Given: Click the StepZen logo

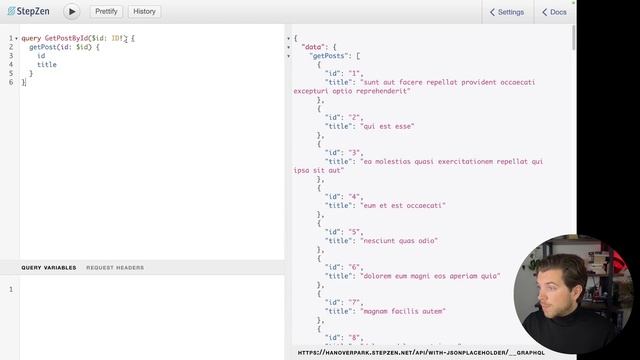Looking at the screenshot, I should tap(29, 11).
